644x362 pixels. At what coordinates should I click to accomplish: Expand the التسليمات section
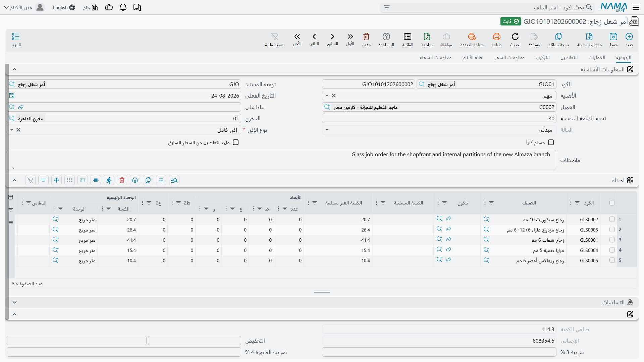click(14, 302)
